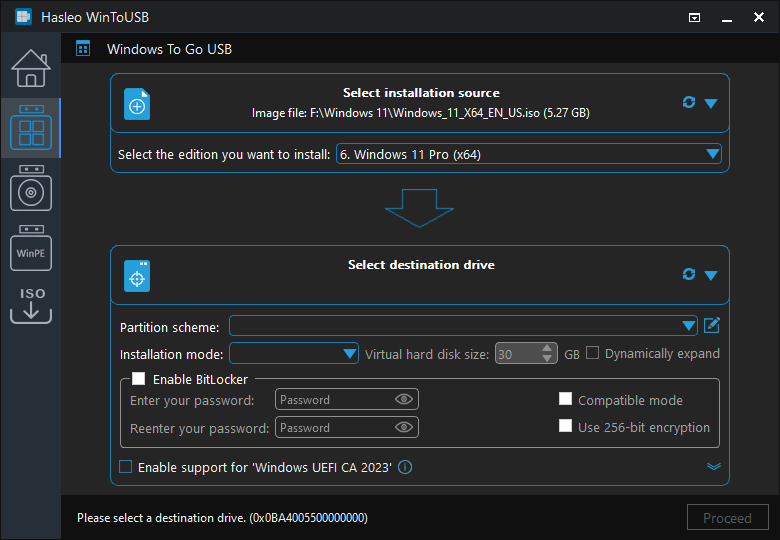Decrease virtual hard disk size
780x540 pixels.
pos(547,359)
